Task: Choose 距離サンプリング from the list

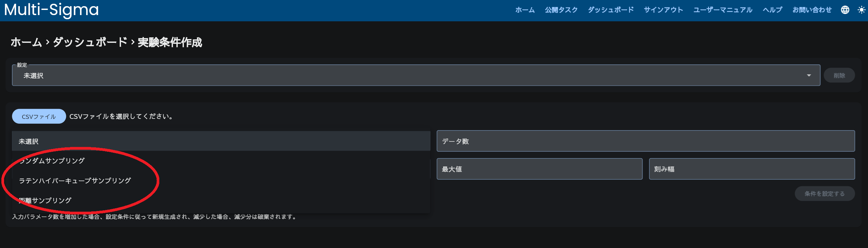Action: pyautogui.click(x=45, y=200)
